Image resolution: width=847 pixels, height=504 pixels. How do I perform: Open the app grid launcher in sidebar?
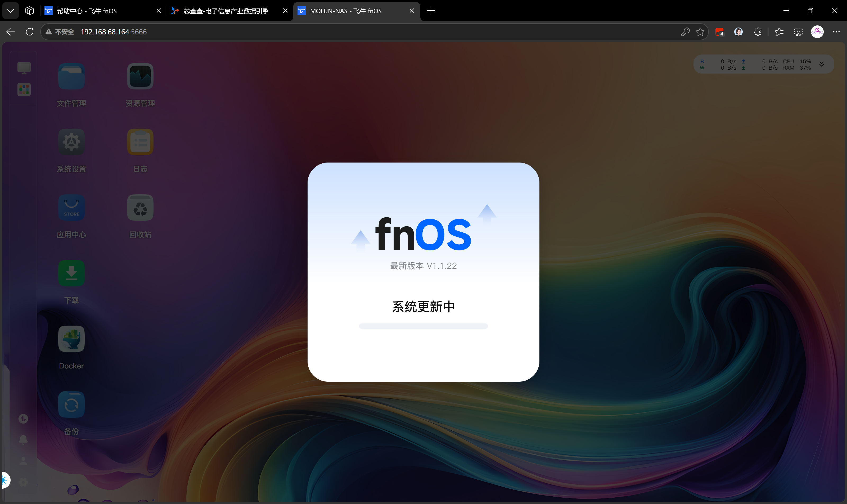coord(24,90)
